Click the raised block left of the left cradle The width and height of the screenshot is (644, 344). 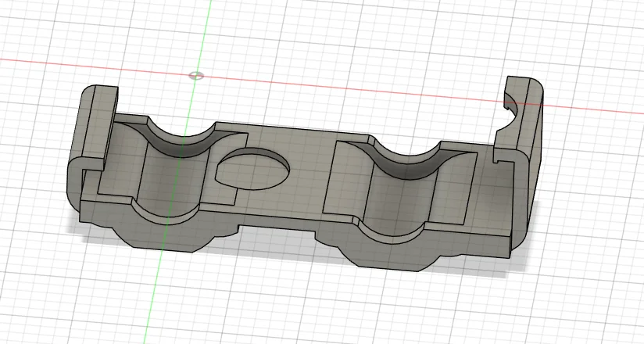click(123, 160)
